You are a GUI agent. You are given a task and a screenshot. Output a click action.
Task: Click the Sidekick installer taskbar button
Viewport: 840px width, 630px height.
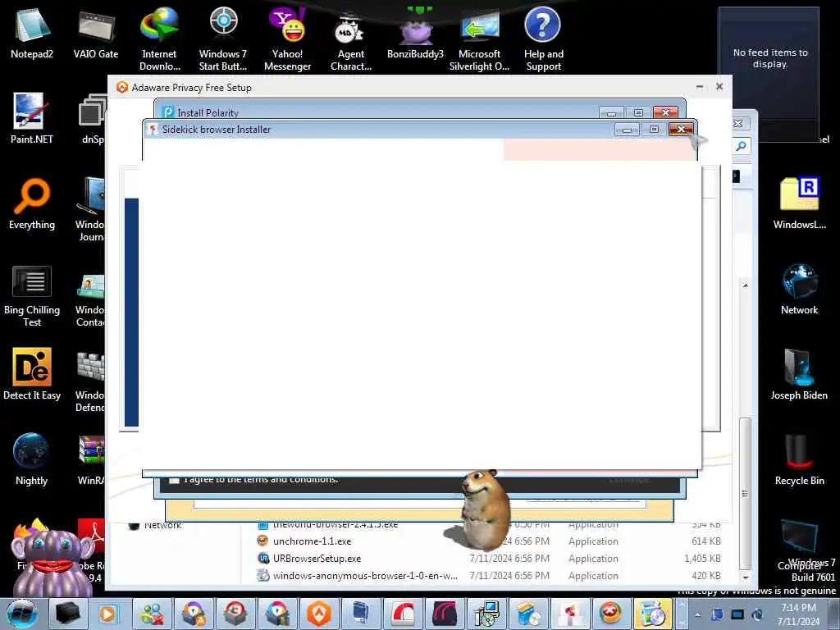click(x=569, y=614)
